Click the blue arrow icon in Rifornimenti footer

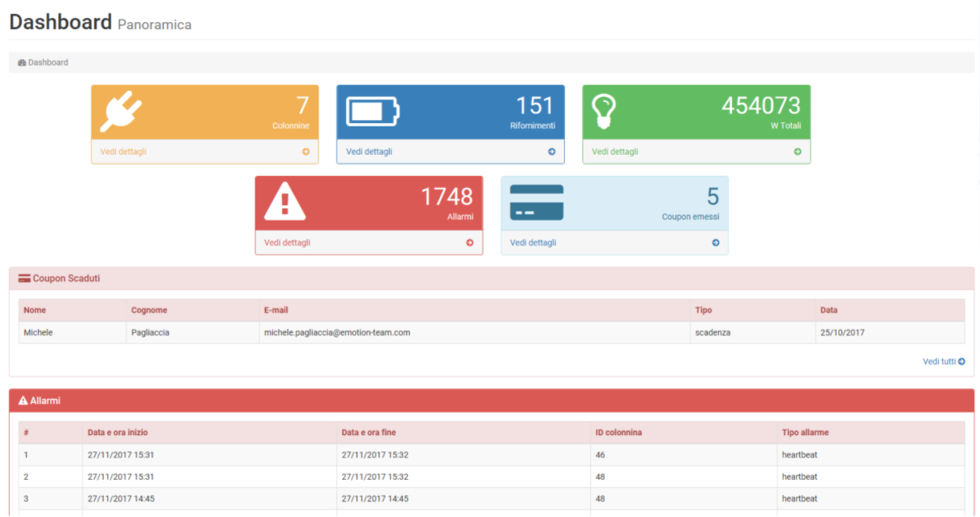click(551, 152)
